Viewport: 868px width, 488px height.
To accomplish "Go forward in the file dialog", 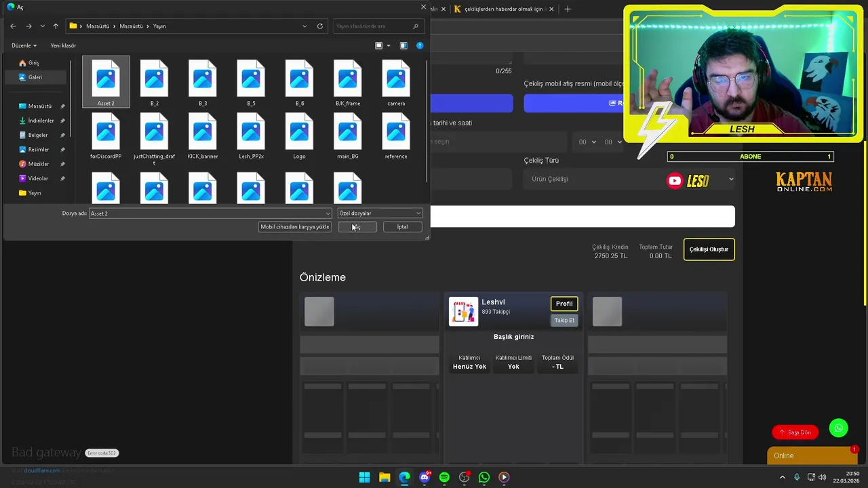I will coord(28,26).
